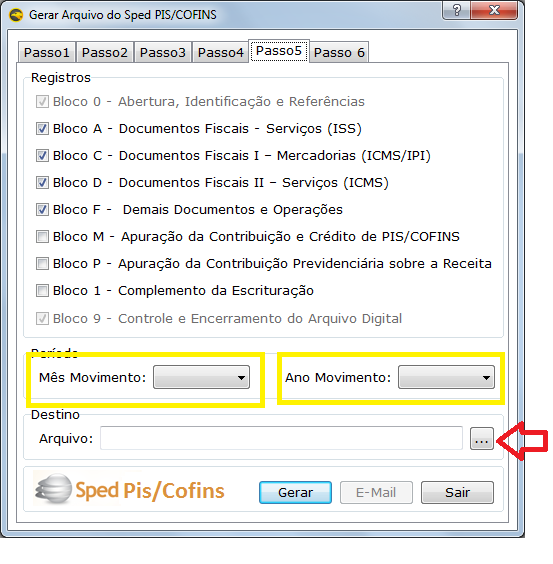Screen dimensions: 553x564
Task: Uncheck Bloco F Demais Documentos checkbox
Action: [x=42, y=209]
